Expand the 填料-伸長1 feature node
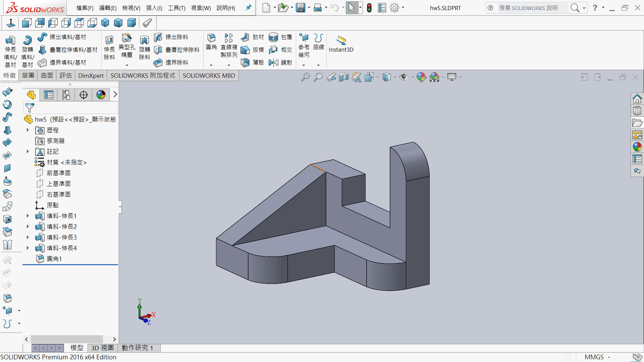The width and height of the screenshot is (644, 362). click(28, 216)
